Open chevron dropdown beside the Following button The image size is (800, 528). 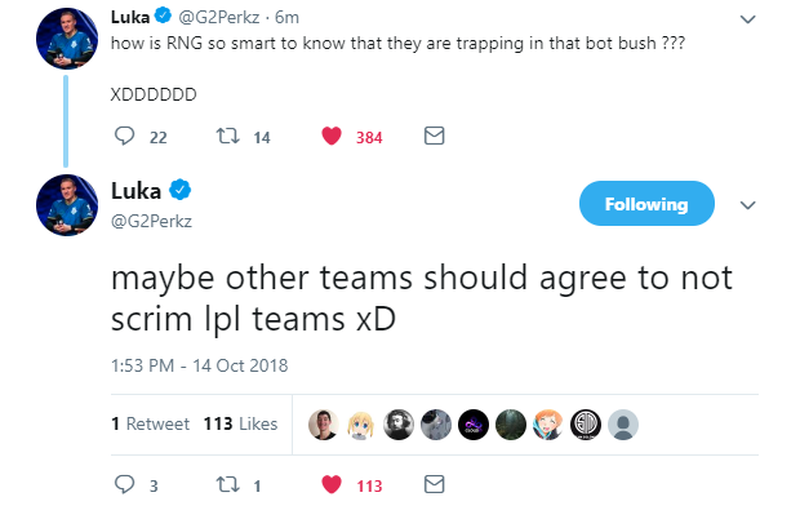747,205
